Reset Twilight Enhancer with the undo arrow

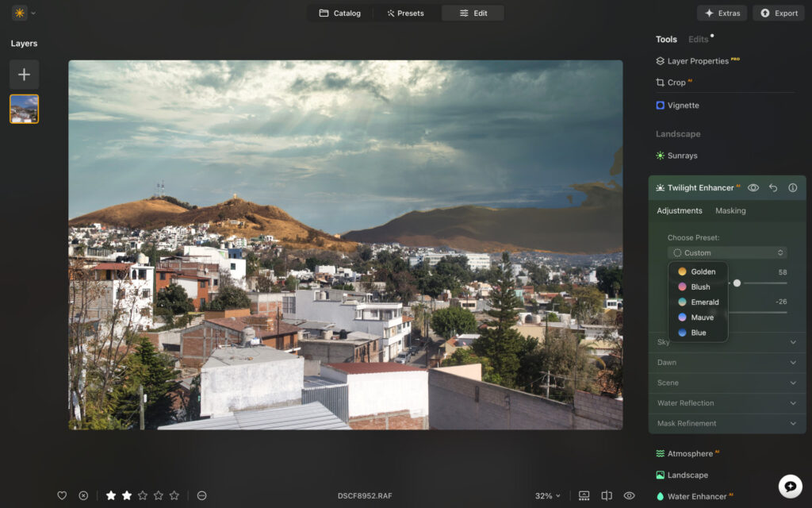coord(773,188)
